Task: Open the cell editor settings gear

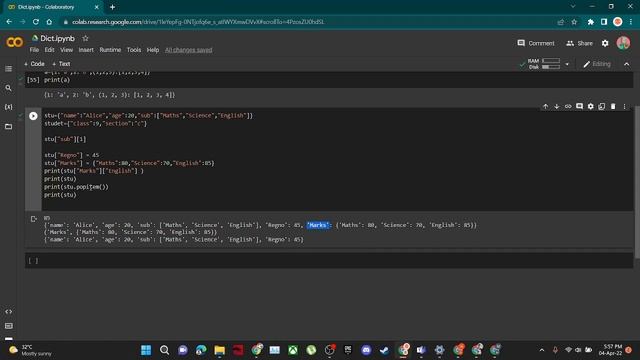Action: click(x=591, y=106)
